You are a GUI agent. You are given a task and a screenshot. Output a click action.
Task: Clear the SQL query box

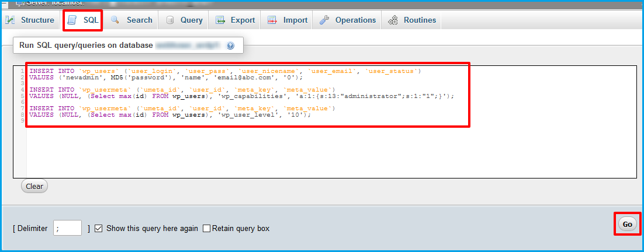tap(34, 186)
